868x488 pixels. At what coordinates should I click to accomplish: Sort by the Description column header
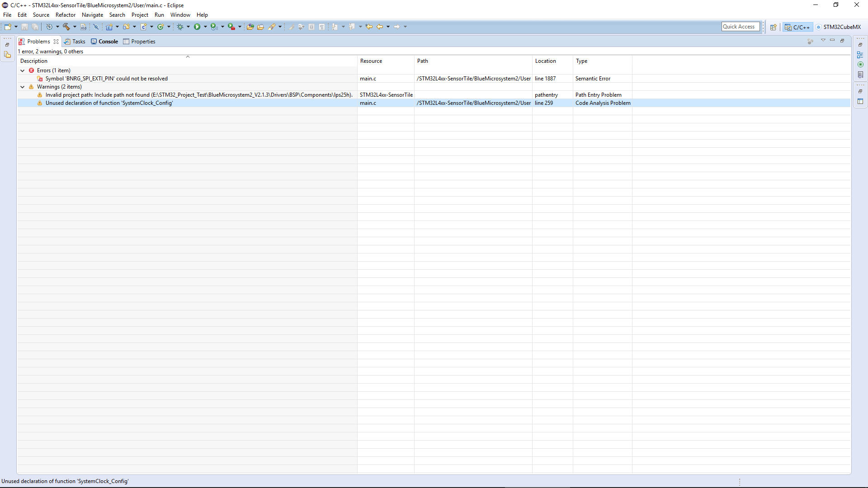point(34,61)
